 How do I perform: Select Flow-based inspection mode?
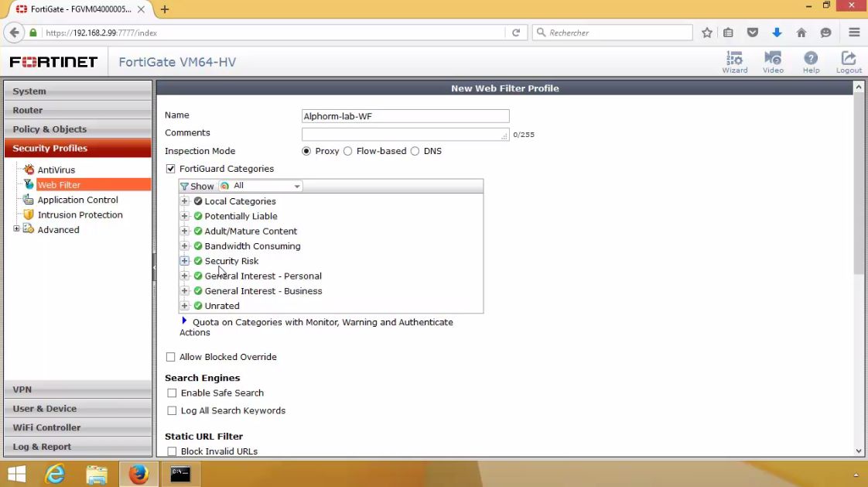(x=347, y=151)
